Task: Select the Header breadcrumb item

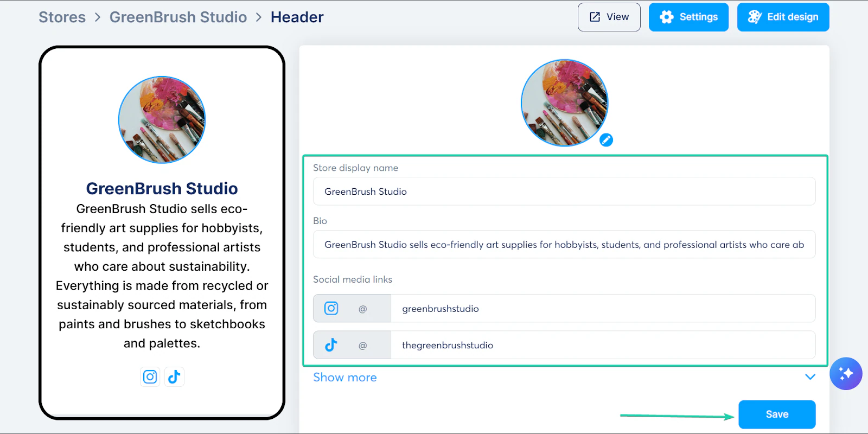Action: tap(297, 17)
